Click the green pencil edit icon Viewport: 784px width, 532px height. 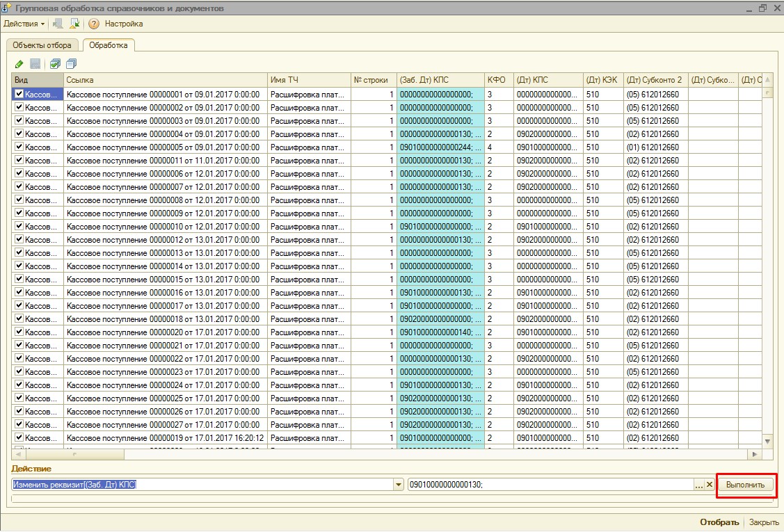pos(19,64)
